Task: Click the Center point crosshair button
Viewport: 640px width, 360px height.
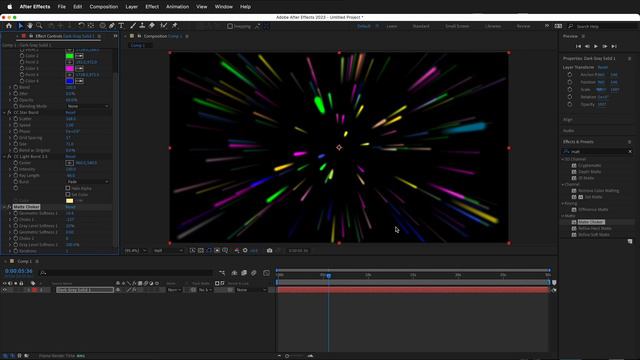Action: pos(69,163)
